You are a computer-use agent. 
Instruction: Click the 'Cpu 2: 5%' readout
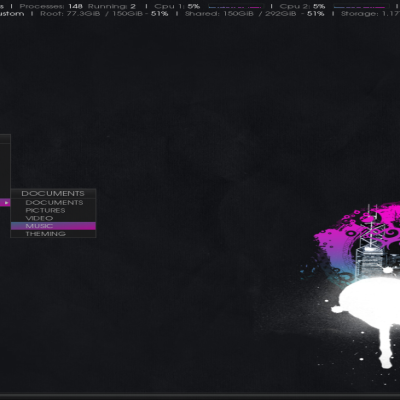[x=302, y=6]
